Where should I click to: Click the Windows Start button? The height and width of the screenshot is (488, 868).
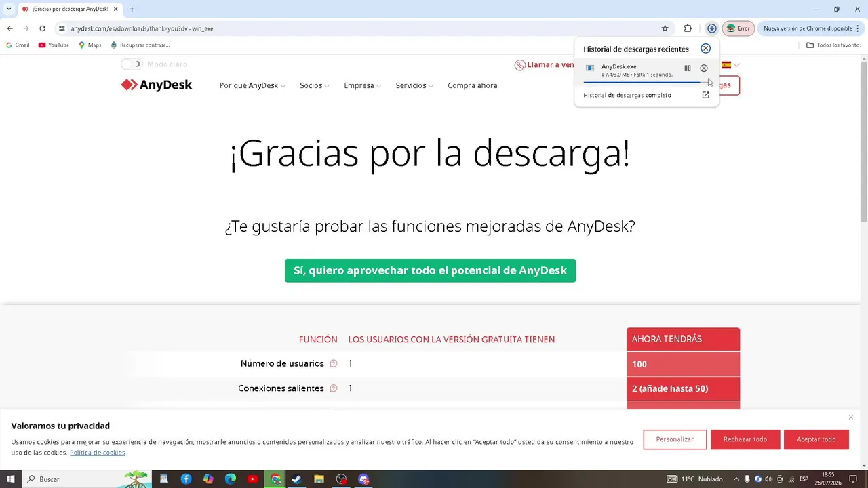(11, 479)
